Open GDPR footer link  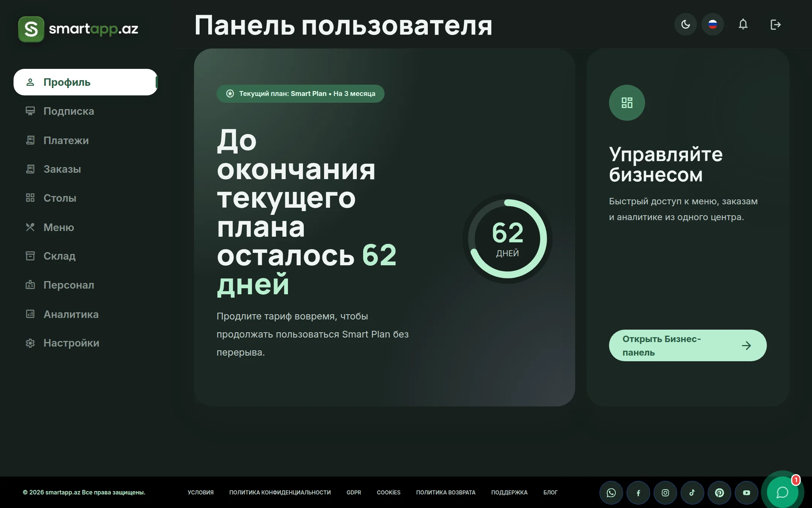point(354,492)
